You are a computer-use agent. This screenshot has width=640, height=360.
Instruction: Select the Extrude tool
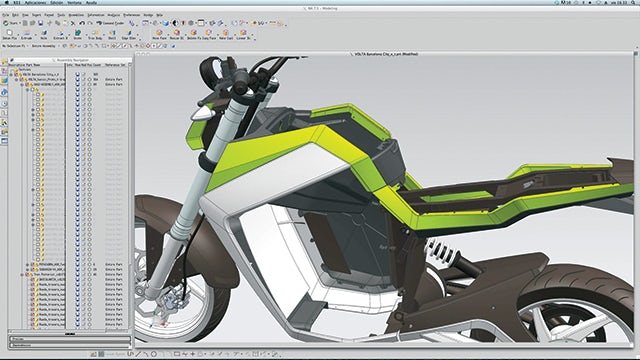[x=27, y=35]
